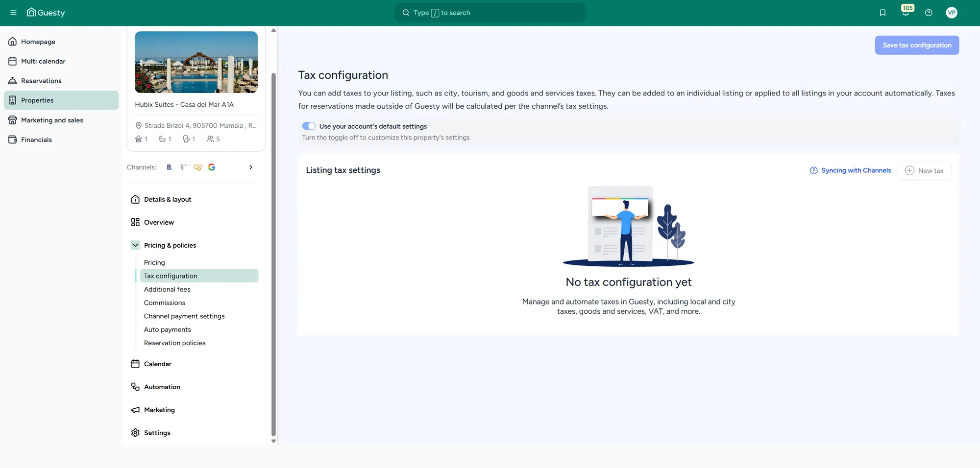Select the Booking.com channel icon
The image size is (980, 468).
(x=170, y=167)
